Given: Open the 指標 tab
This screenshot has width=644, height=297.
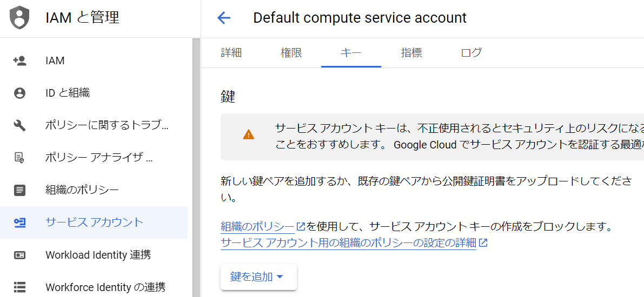Looking at the screenshot, I should [411, 52].
